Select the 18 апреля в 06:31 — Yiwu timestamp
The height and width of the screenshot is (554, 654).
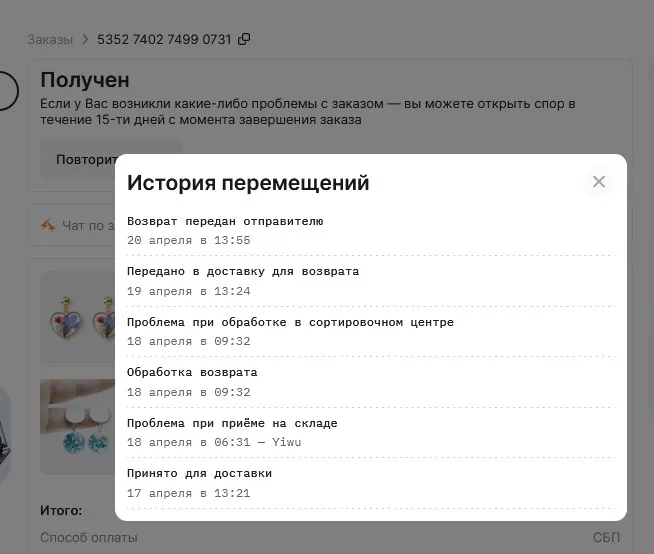click(x=214, y=442)
